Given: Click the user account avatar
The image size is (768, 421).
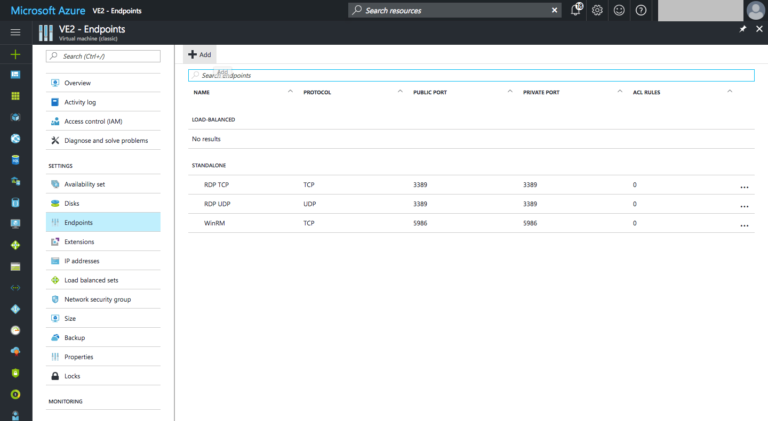Looking at the screenshot, I should coord(756,10).
